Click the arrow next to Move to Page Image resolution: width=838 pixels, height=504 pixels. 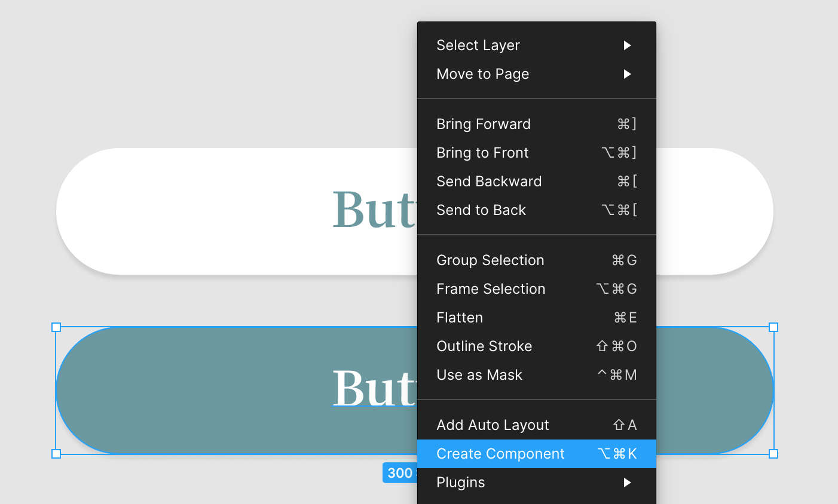[x=627, y=74]
